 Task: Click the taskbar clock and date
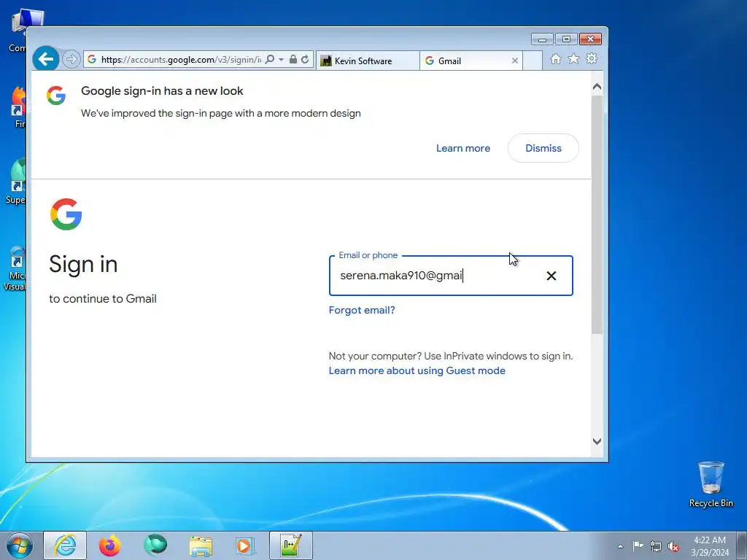pyautogui.click(x=710, y=546)
